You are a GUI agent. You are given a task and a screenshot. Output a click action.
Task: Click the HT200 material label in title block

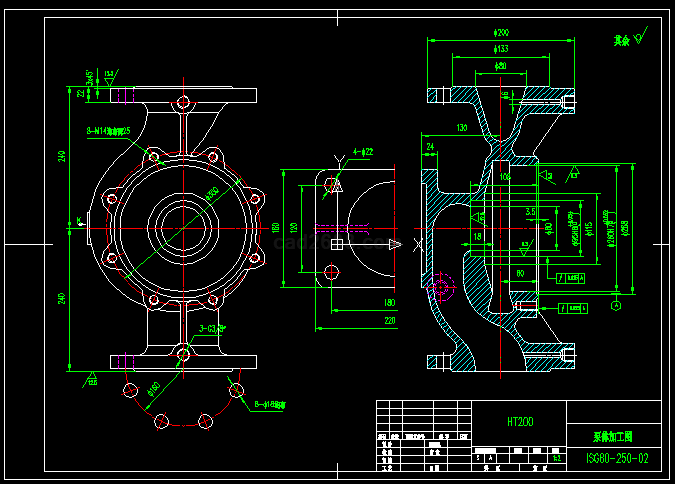coord(520,422)
